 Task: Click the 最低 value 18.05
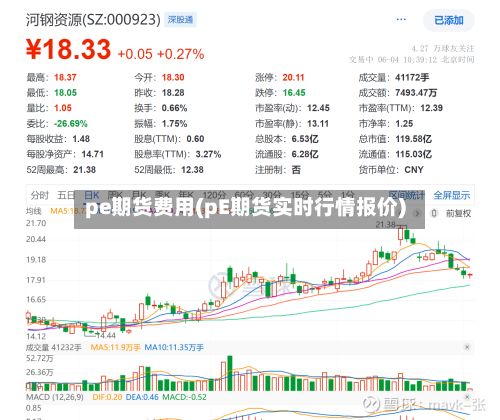[65, 93]
